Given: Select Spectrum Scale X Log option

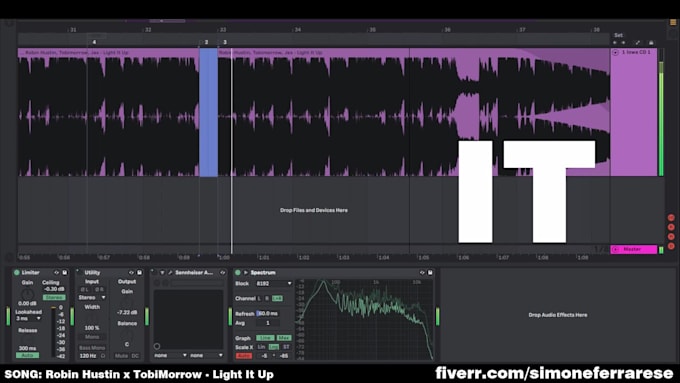Looking at the screenshot, I should [274, 347].
